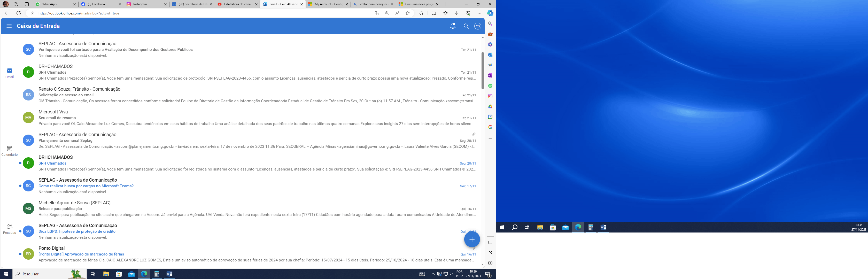The width and height of the screenshot is (868, 279).
Task: Open Pessoas in left navigation
Action: coord(10,229)
